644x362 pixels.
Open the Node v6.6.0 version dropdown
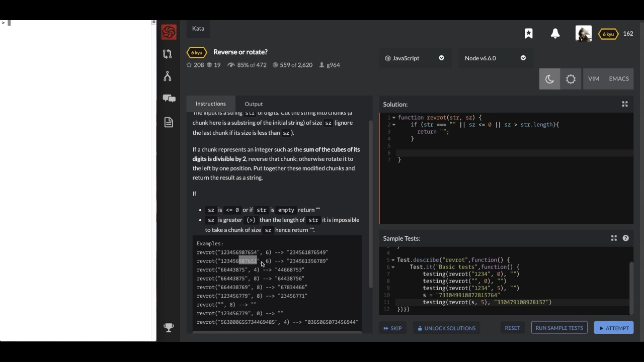(496, 58)
